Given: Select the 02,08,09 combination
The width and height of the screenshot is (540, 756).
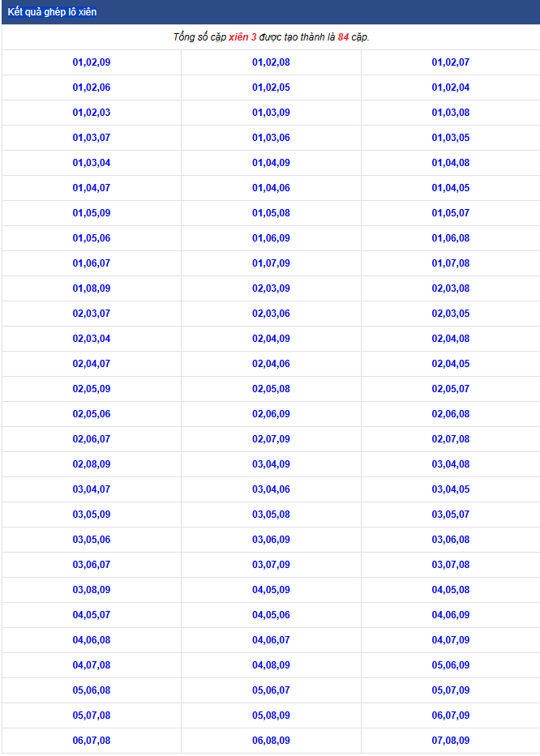Looking at the screenshot, I should point(92,464).
